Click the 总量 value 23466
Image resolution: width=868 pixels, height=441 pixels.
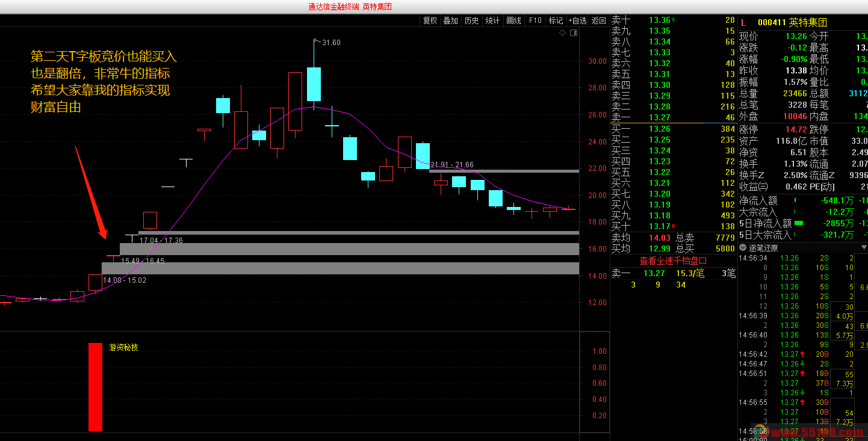[795, 93]
